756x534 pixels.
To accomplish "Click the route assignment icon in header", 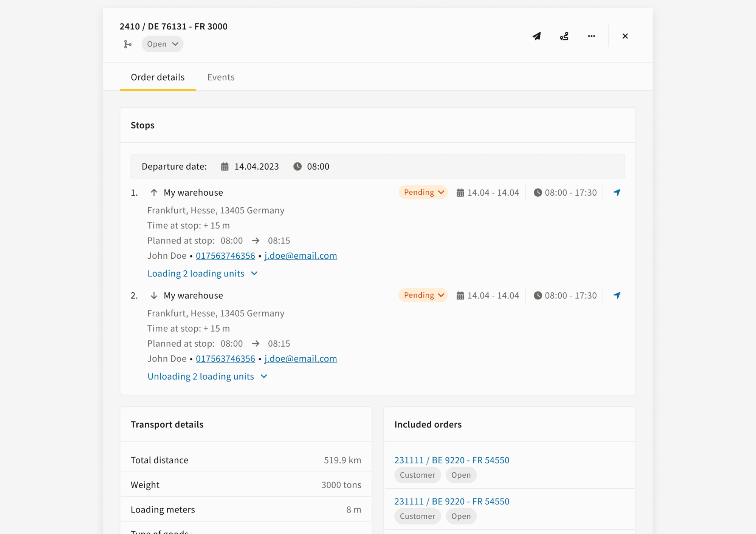I will click(564, 36).
